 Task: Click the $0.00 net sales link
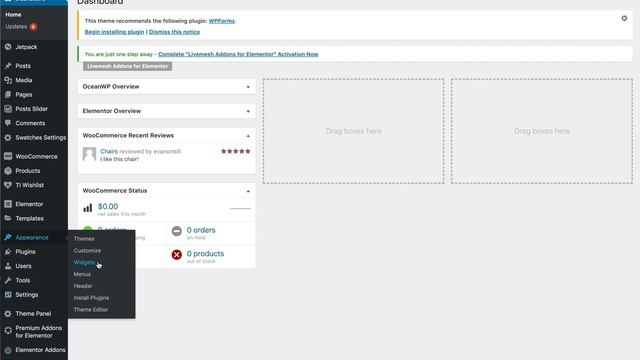[108, 207]
